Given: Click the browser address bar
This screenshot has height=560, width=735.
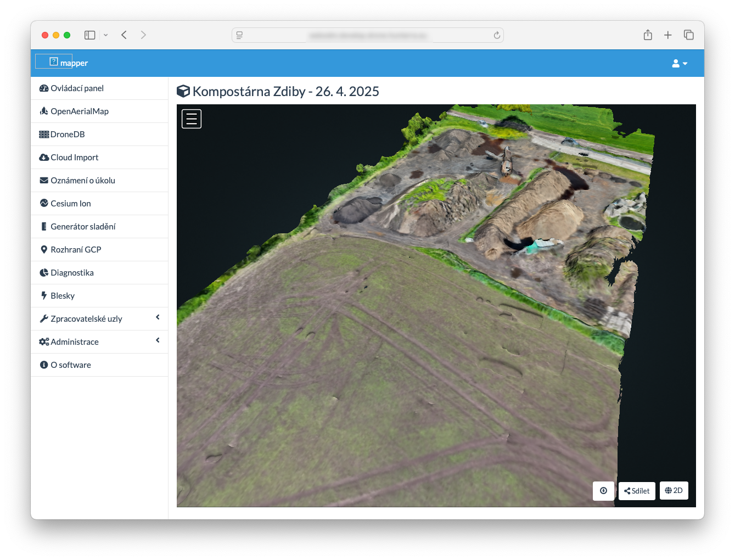Looking at the screenshot, I should 367,35.
